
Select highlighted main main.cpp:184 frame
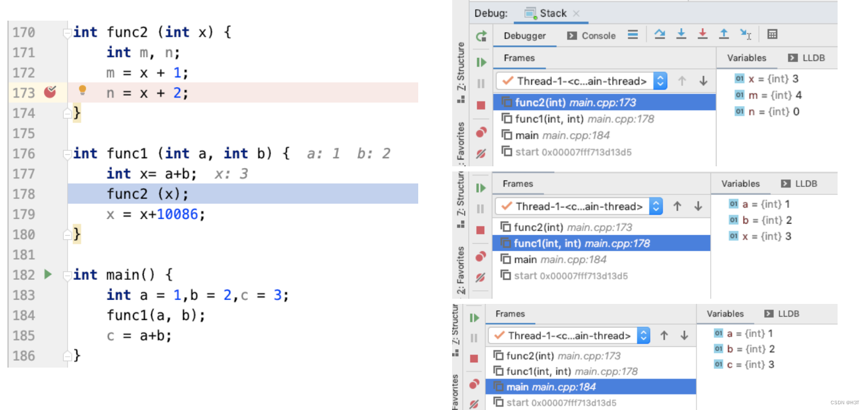[x=590, y=387]
